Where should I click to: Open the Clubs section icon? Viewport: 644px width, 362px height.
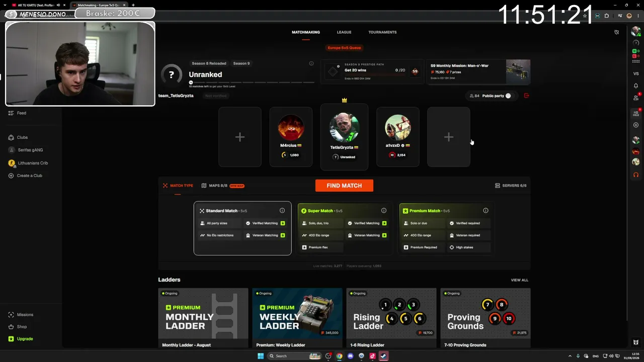point(11,137)
